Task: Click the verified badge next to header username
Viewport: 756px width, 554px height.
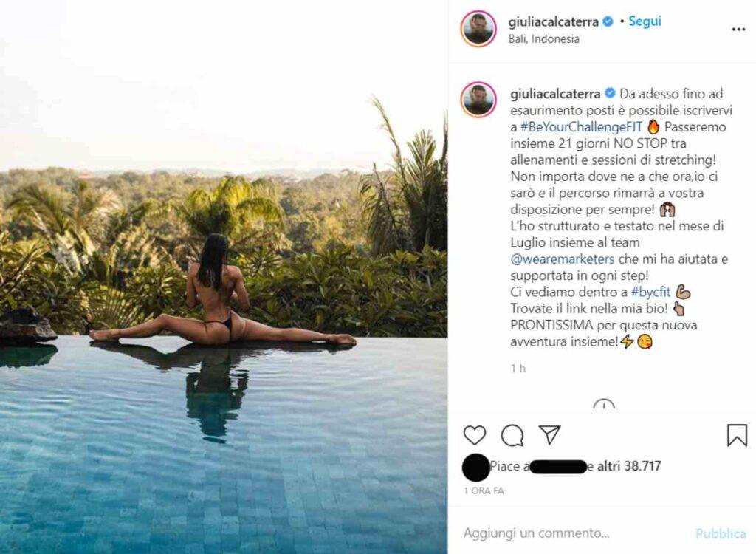Action: [x=608, y=21]
